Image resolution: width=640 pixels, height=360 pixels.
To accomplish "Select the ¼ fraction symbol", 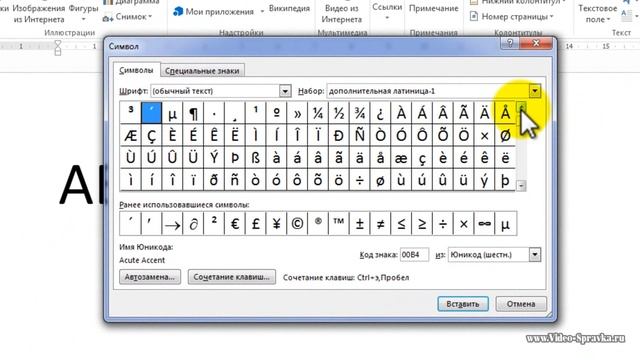I will coord(318,113).
